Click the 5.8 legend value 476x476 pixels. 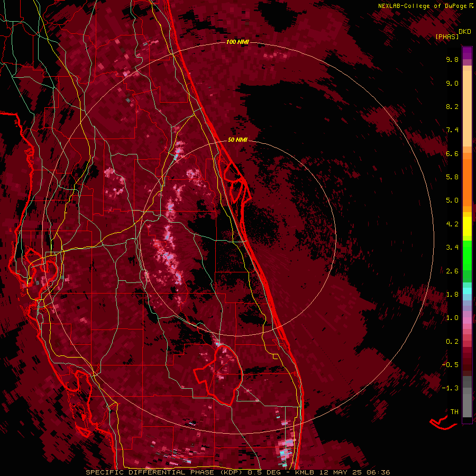(452, 177)
